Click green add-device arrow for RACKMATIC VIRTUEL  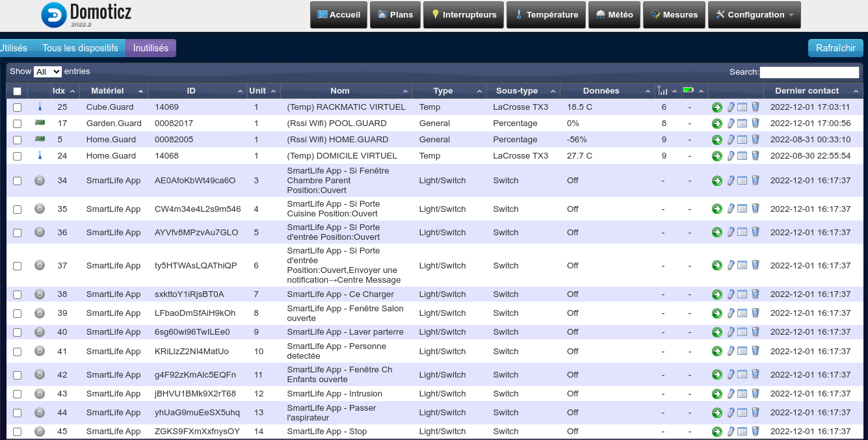pyautogui.click(x=717, y=107)
